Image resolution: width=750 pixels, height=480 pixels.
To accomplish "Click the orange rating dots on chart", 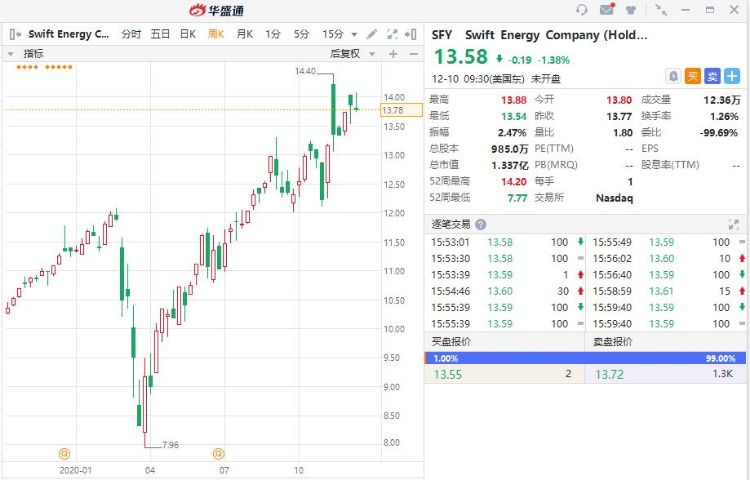I will 44,67.
